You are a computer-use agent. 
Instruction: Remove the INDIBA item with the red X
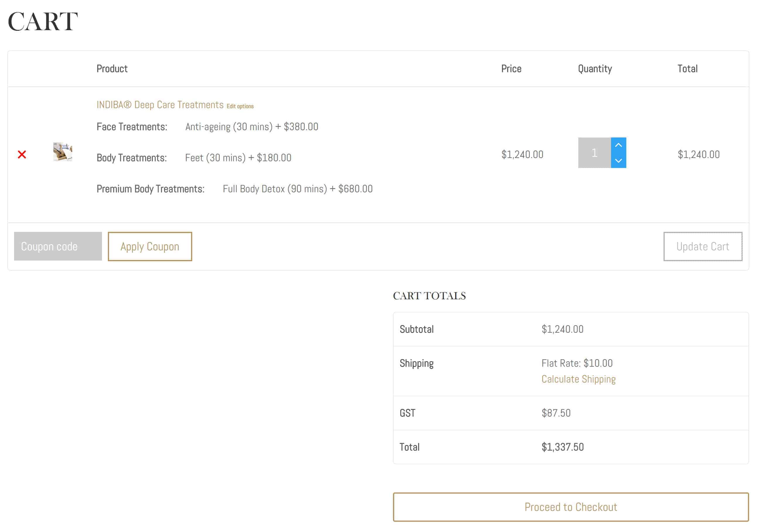(22, 154)
